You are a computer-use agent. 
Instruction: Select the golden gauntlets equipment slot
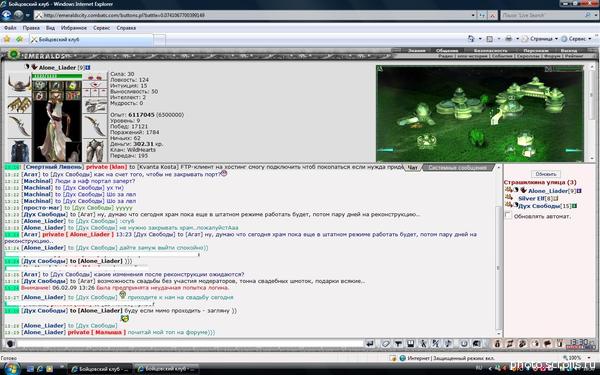(x=19, y=103)
